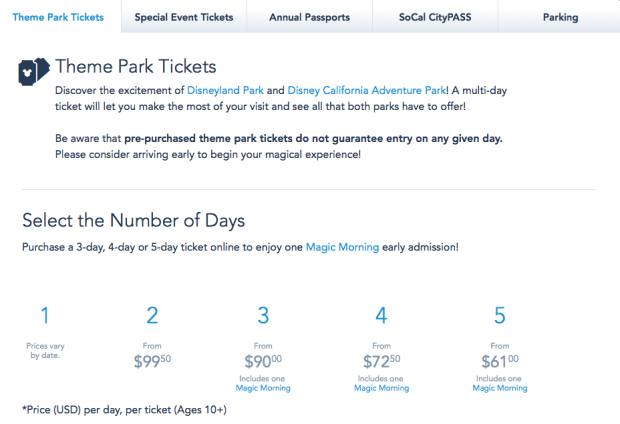Choose the 5-day ticket option

point(500,316)
